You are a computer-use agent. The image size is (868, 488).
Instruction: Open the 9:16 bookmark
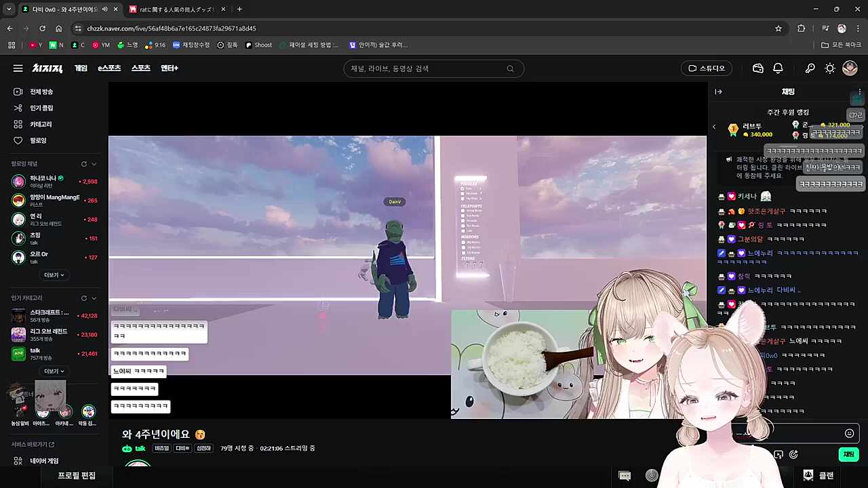[x=155, y=45]
